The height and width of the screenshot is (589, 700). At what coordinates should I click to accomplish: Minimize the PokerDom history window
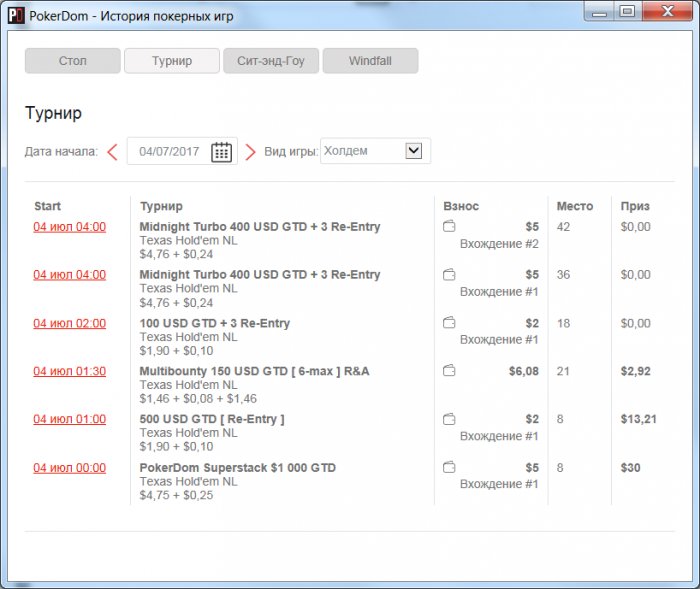pos(599,11)
